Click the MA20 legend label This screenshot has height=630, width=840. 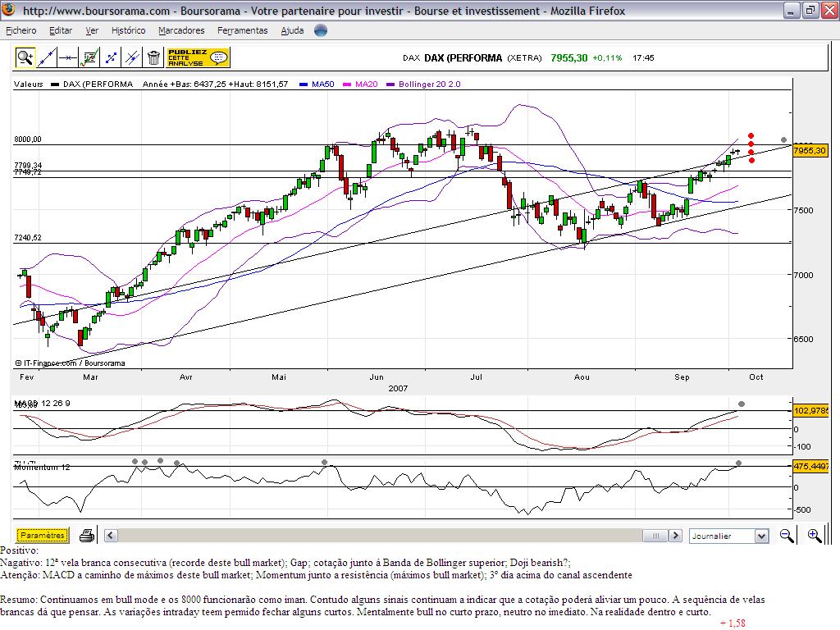pos(367,84)
